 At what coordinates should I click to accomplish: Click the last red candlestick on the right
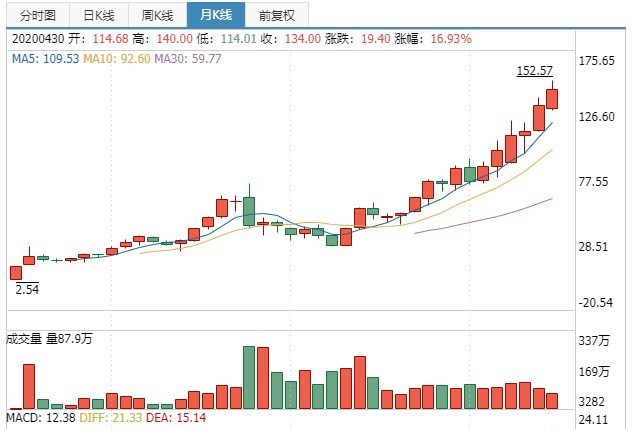click(x=552, y=98)
